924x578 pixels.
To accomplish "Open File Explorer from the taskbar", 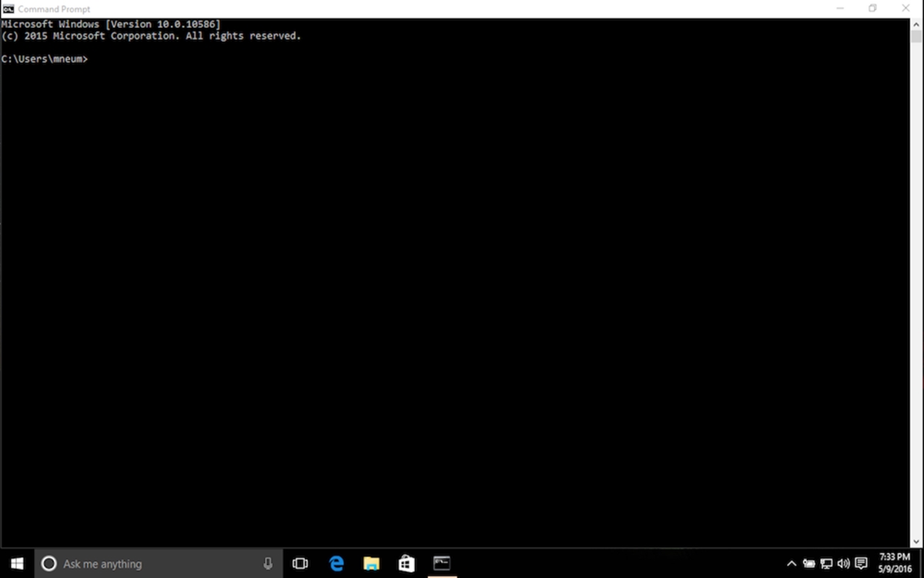I will (x=371, y=563).
